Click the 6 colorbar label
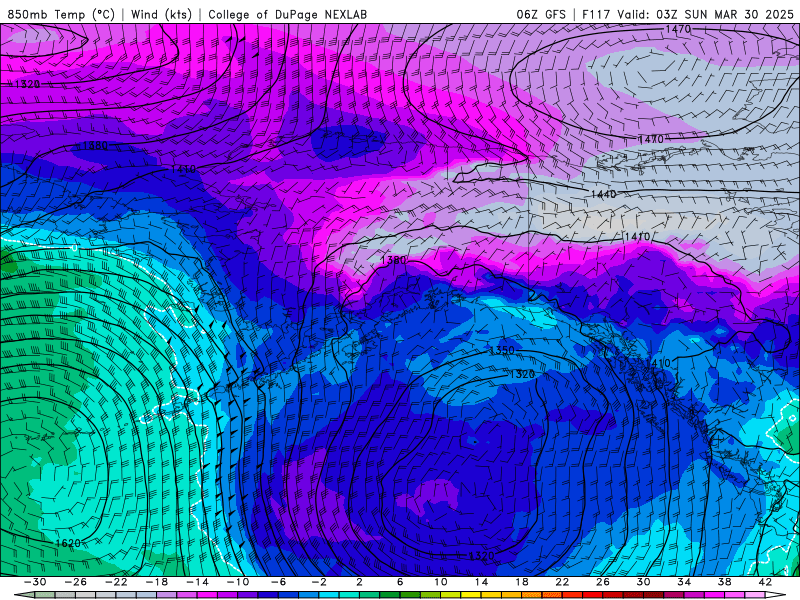 400,582
